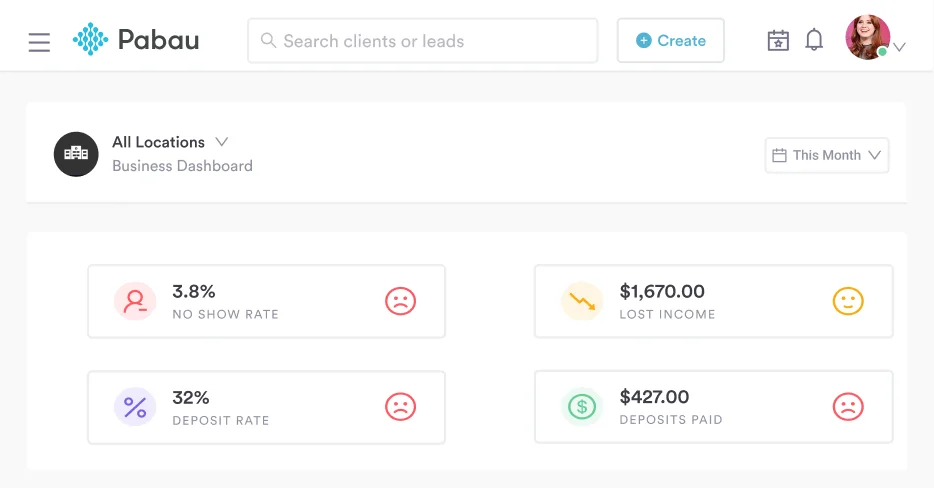
Task: Click the Pabau logo
Action: coord(136,40)
